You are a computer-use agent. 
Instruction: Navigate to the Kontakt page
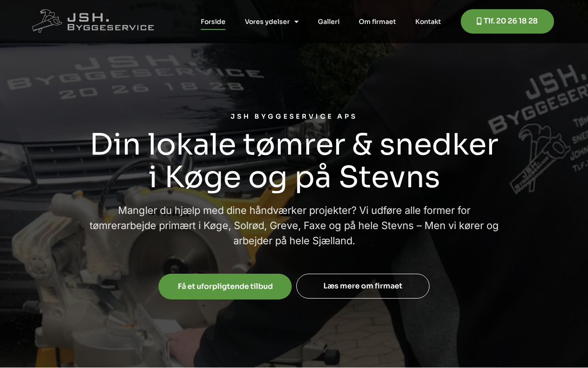[x=428, y=22]
